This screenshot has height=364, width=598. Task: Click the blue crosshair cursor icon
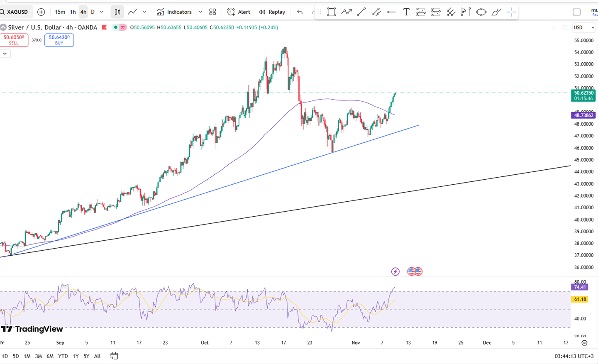511,12
